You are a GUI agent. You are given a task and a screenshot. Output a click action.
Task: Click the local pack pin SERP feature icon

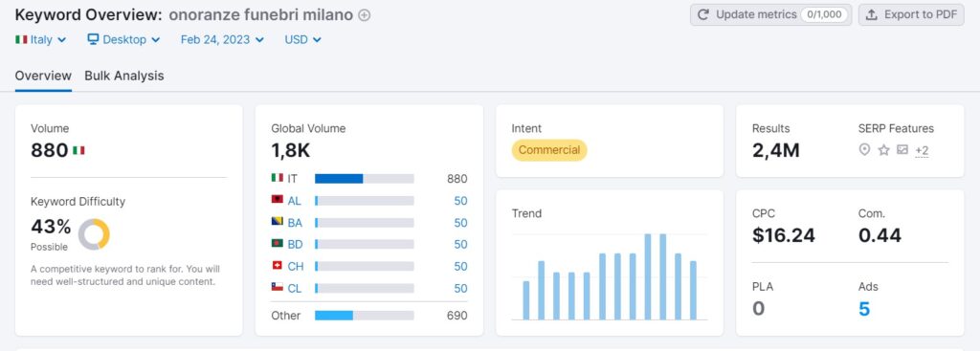click(x=864, y=150)
